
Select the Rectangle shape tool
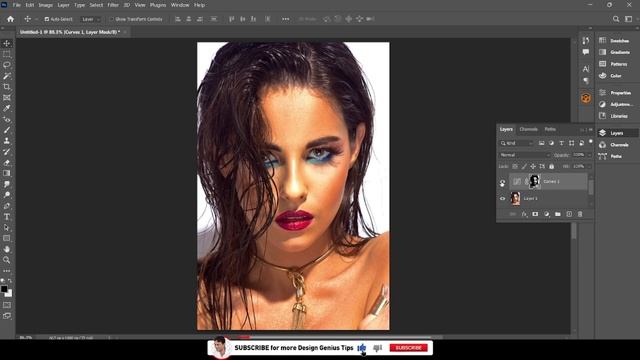pyautogui.click(x=7, y=238)
